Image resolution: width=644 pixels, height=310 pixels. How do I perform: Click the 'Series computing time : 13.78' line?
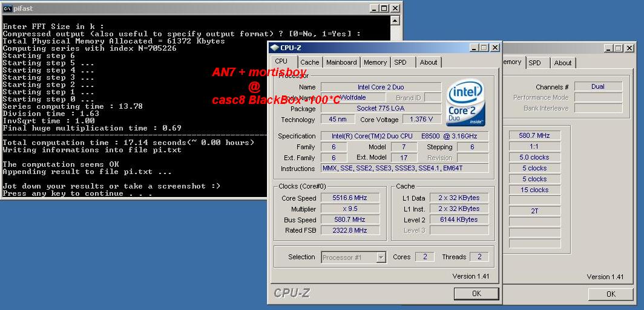pyautogui.click(x=73, y=106)
